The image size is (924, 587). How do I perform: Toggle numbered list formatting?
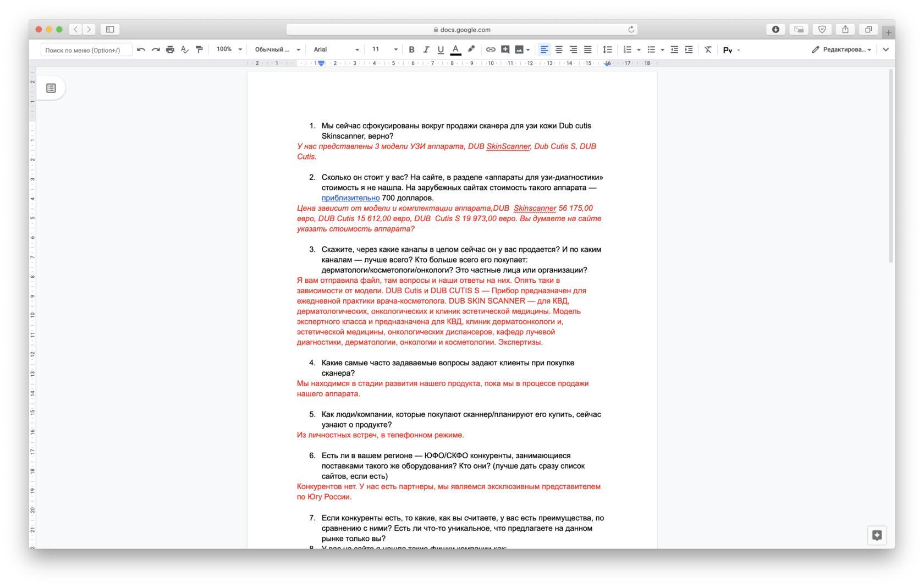point(627,50)
